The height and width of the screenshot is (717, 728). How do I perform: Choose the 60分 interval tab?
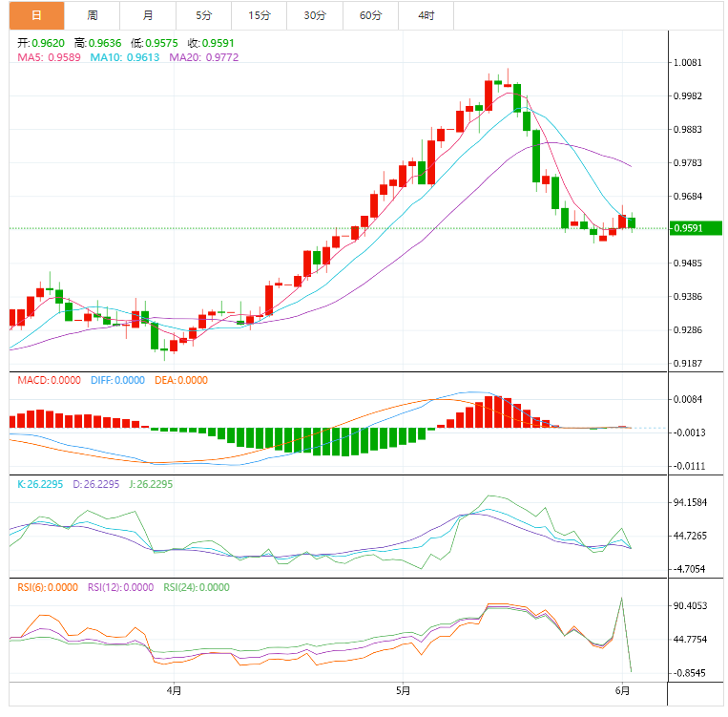(x=371, y=15)
